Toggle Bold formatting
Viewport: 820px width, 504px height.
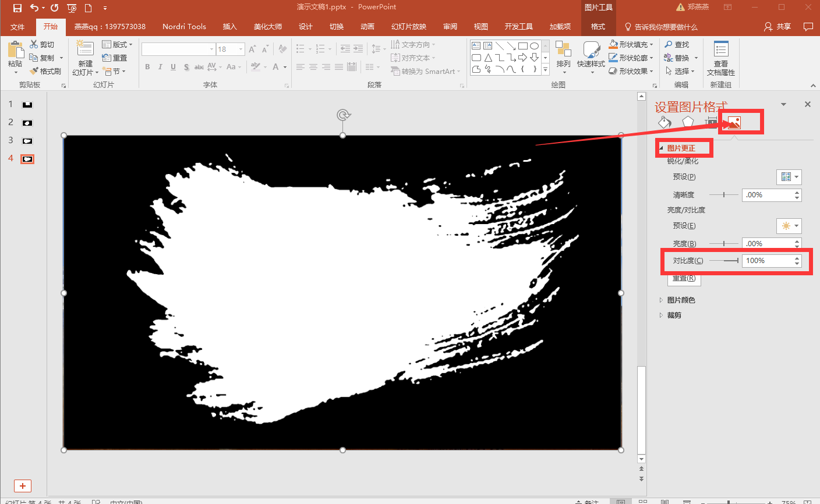pyautogui.click(x=147, y=67)
